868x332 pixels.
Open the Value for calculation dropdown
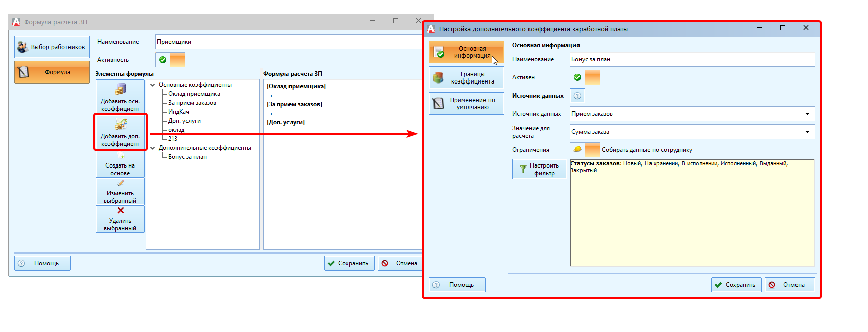tap(807, 132)
